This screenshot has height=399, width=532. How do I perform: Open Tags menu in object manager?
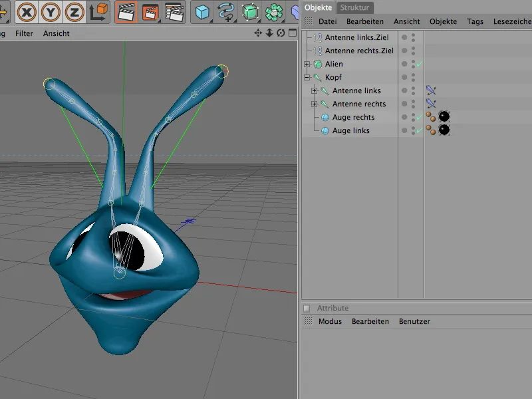tap(475, 21)
